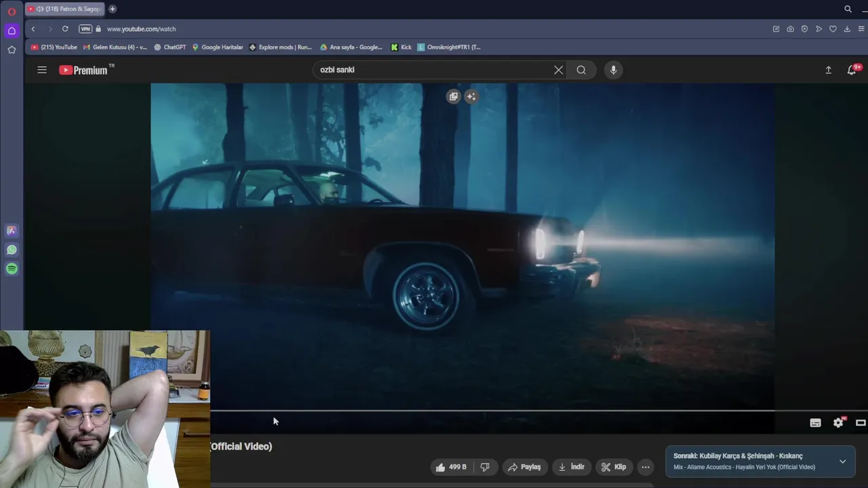Open the Ana sayfa Google bookmark

point(351,47)
